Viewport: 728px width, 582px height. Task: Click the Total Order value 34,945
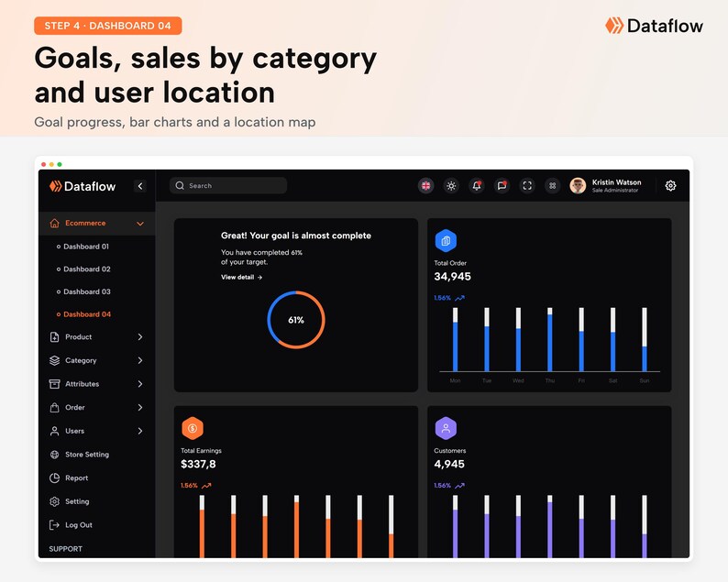(452, 277)
